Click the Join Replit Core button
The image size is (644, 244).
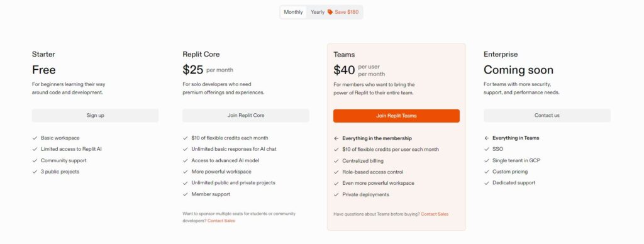[246, 116]
